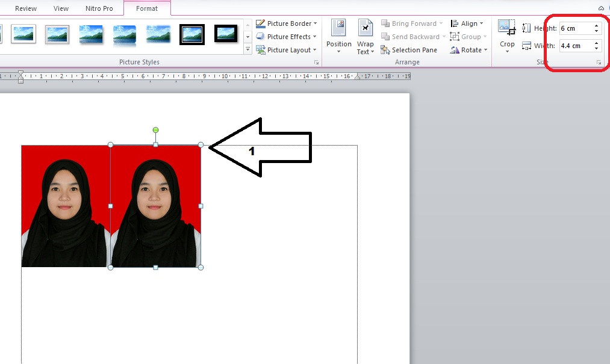This screenshot has width=610, height=364.
Task: Click the Rotate objects icon
Action: coord(454,50)
